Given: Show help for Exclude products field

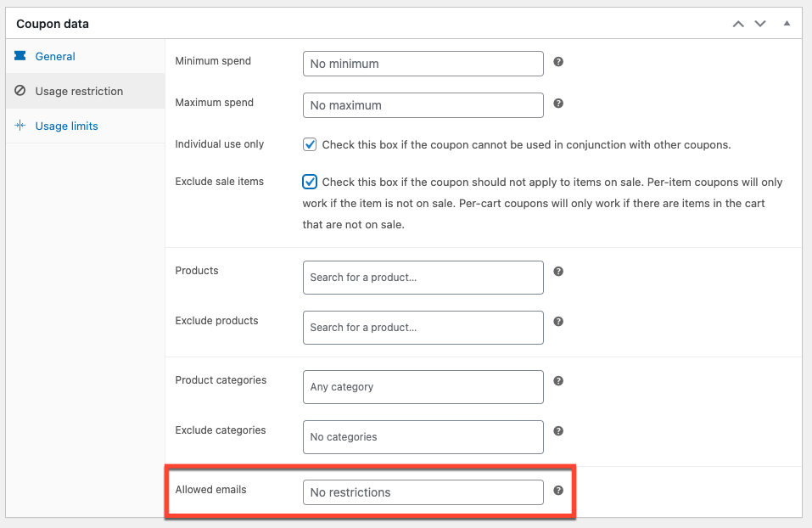Looking at the screenshot, I should [558, 321].
